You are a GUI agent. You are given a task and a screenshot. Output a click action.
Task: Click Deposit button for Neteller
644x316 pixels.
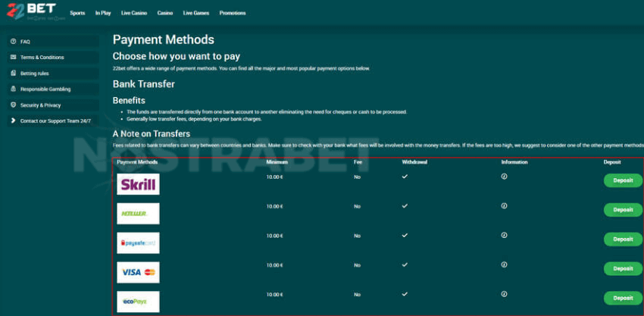coord(623,210)
